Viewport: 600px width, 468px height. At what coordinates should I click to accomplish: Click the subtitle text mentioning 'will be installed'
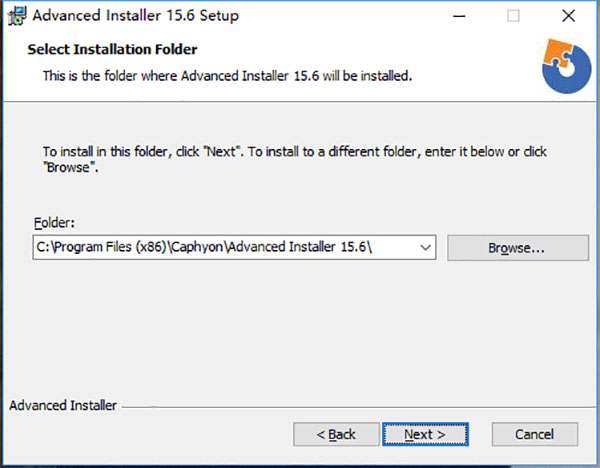pyautogui.click(x=227, y=76)
